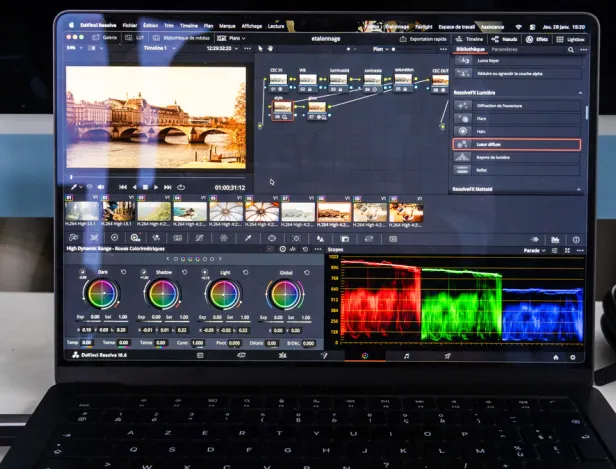Select clip thumbnail 10
616x469 pixels.
point(406,213)
